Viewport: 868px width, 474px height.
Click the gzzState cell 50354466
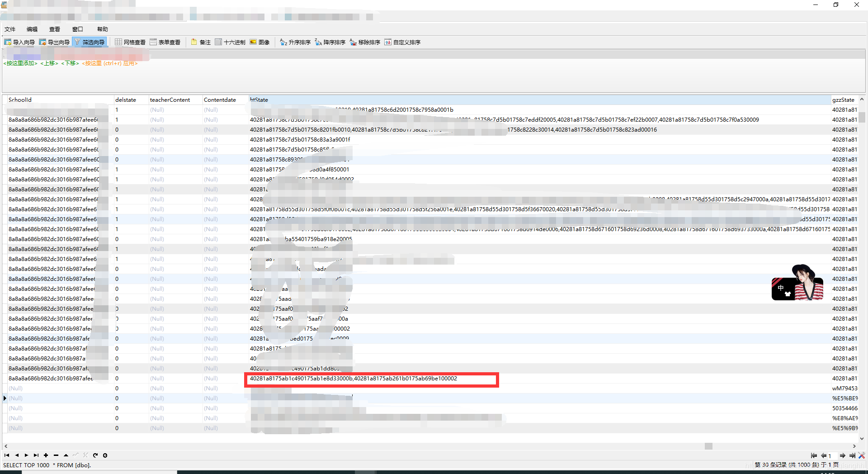tap(844, 408)
